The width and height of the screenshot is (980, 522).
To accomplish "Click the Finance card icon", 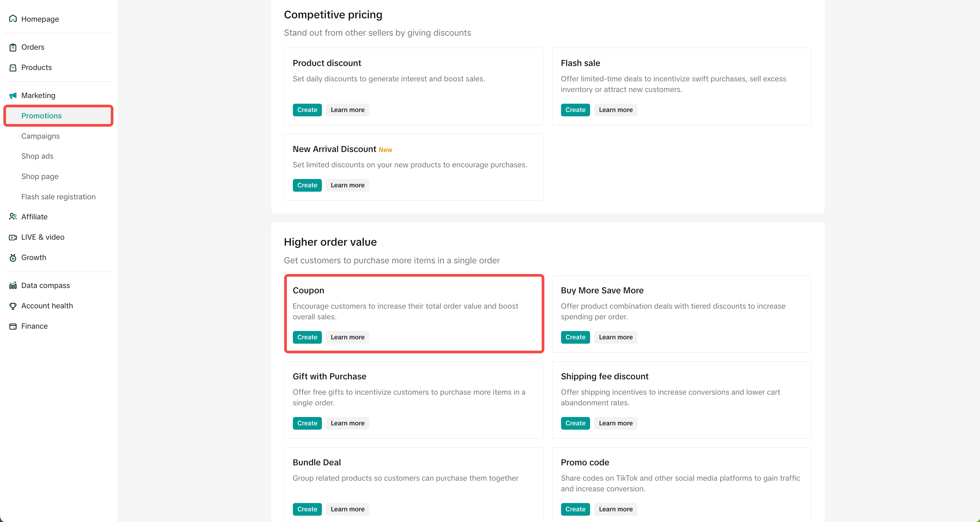I will [x=13, y=326].
